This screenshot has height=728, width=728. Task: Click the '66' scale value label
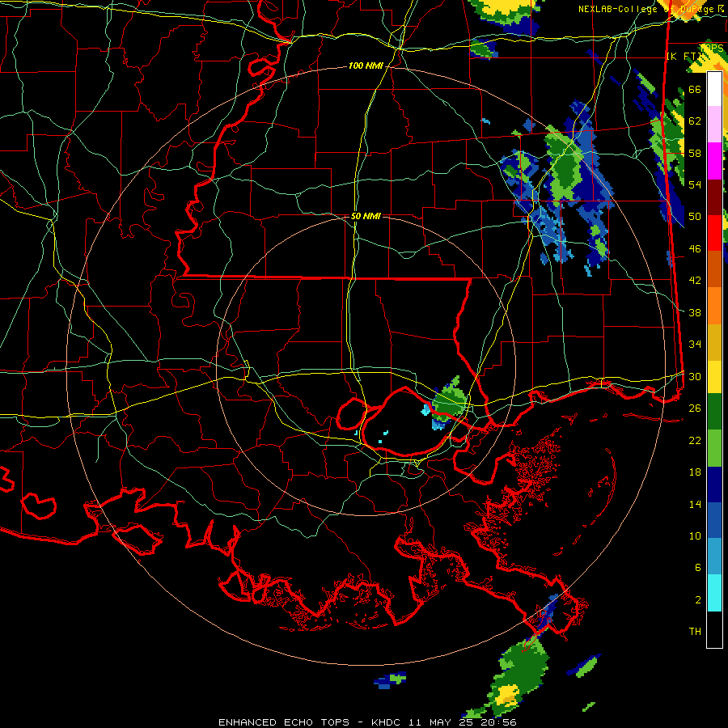695,89
